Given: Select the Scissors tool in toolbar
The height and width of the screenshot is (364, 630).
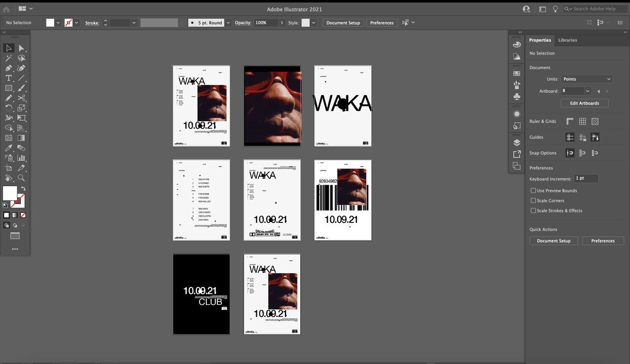Looking at the screenshot, I should (x=22, y=98).
